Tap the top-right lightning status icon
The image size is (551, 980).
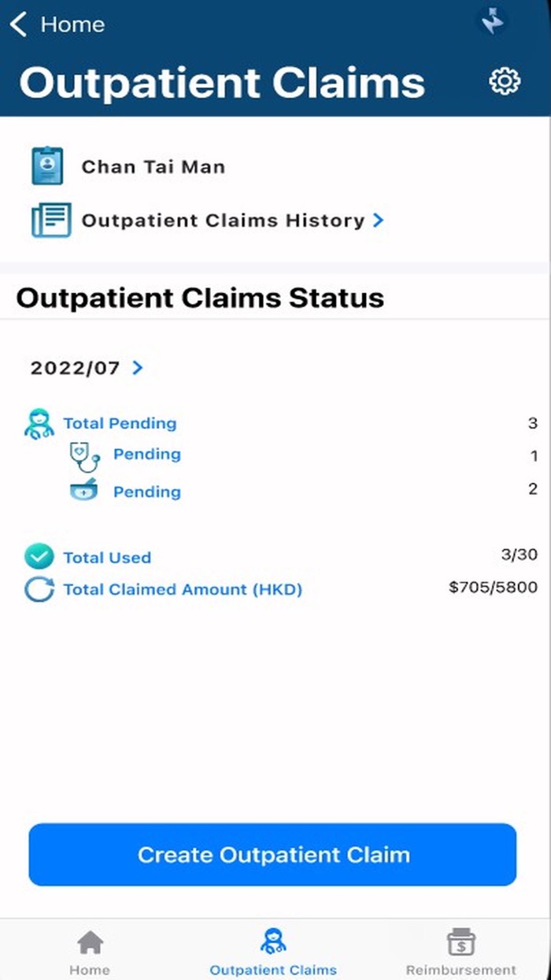[x=493, y=23]
